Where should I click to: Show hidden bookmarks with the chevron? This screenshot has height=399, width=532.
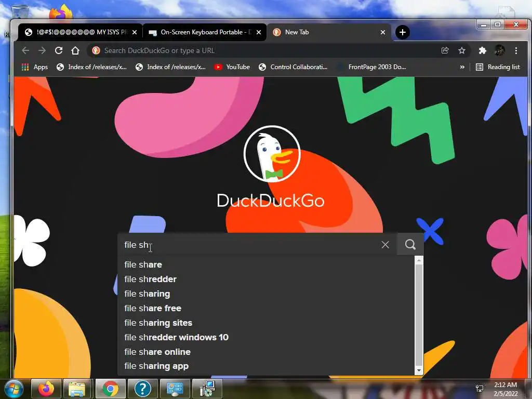pyautogui.click(x=462, y=67)
